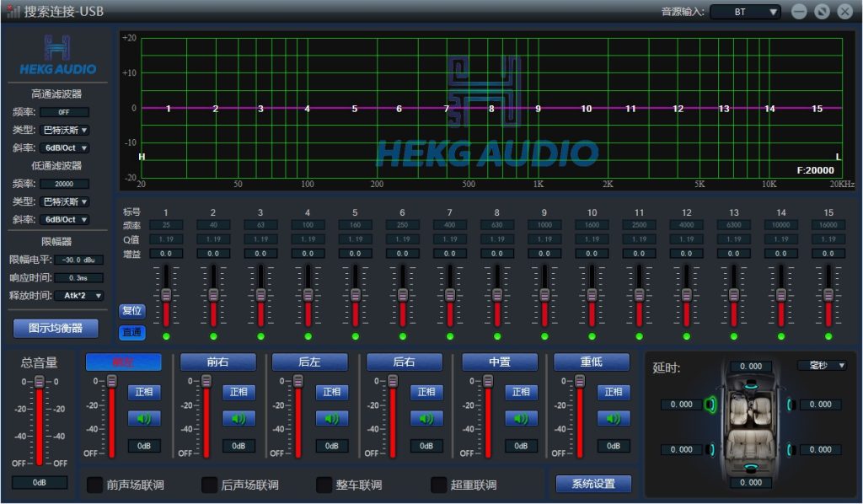Image resolution: width=863 pixels, height=504 pixels.
Task: Open 音源输入 BT dropdown
Action: (745, 12)
